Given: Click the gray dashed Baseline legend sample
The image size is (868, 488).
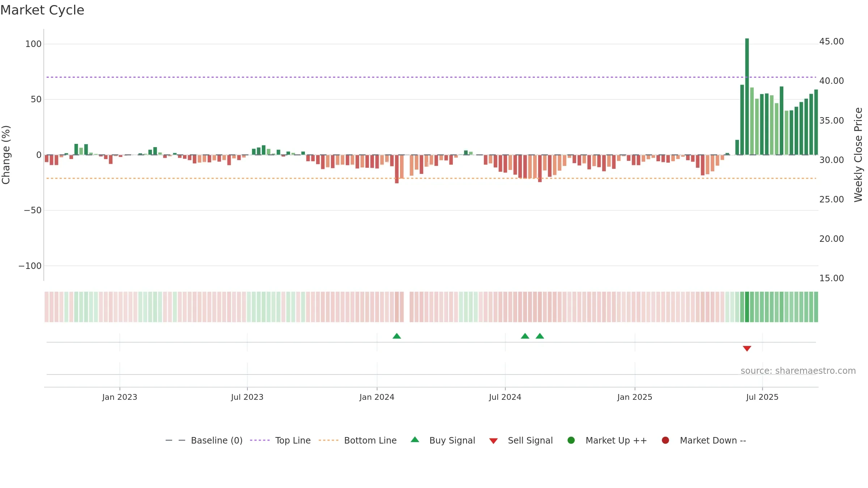Looking at the screenshot, I should [175, 440].
